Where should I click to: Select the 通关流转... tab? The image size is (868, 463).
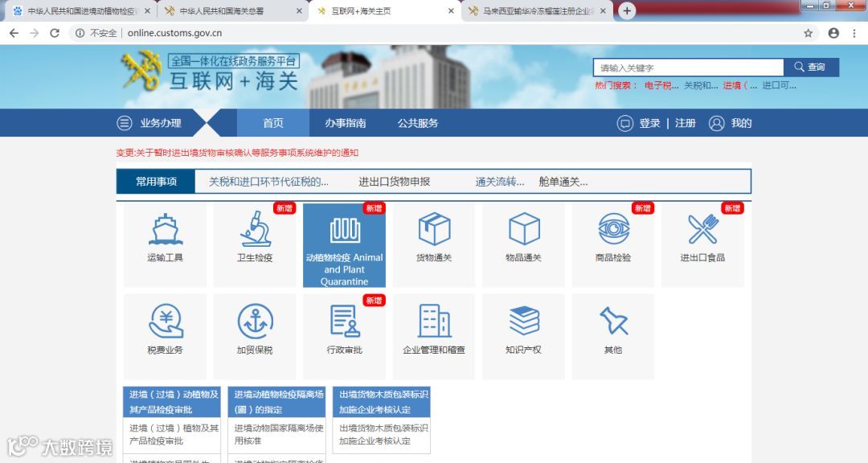tap(500, 182)
